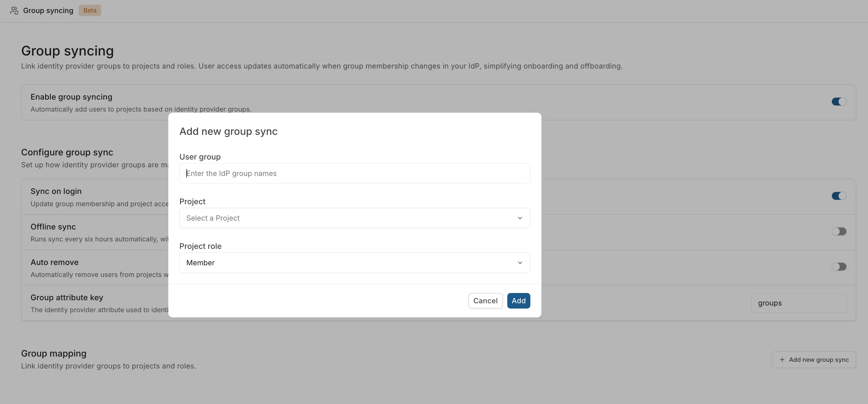Enable the Offline sync toggle
The height and width of the screenshot is (404, 868).
840,231
